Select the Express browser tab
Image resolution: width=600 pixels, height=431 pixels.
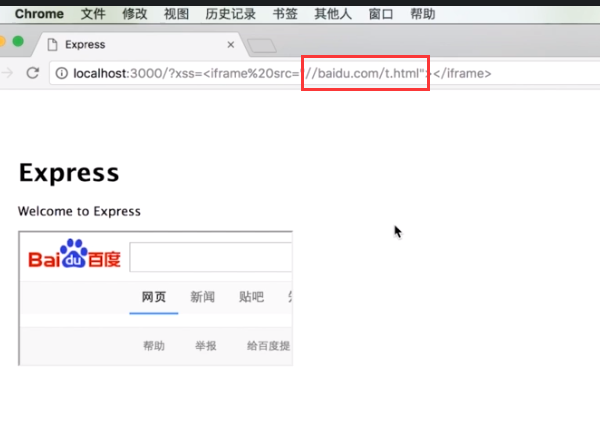pyautogui.click(x=140, y=45)
